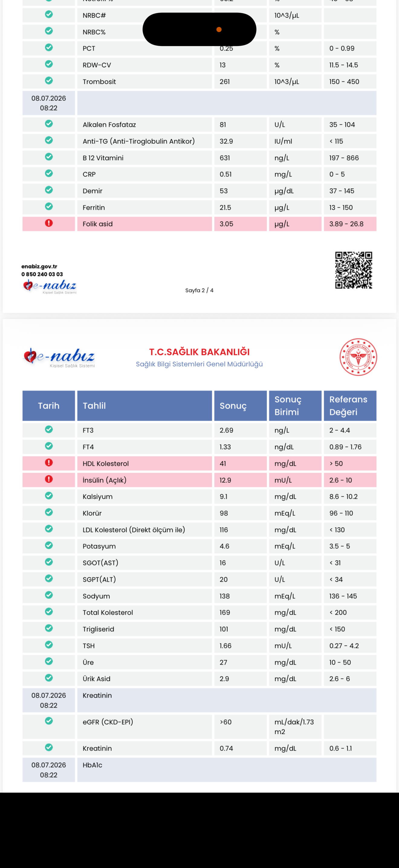Click the green check icon for FT3

tap(49, 429)
